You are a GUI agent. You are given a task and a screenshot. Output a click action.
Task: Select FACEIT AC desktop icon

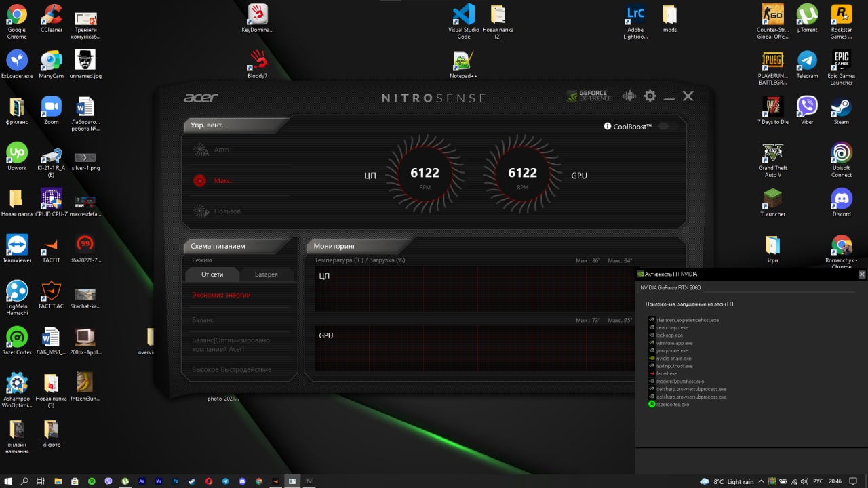52,295
